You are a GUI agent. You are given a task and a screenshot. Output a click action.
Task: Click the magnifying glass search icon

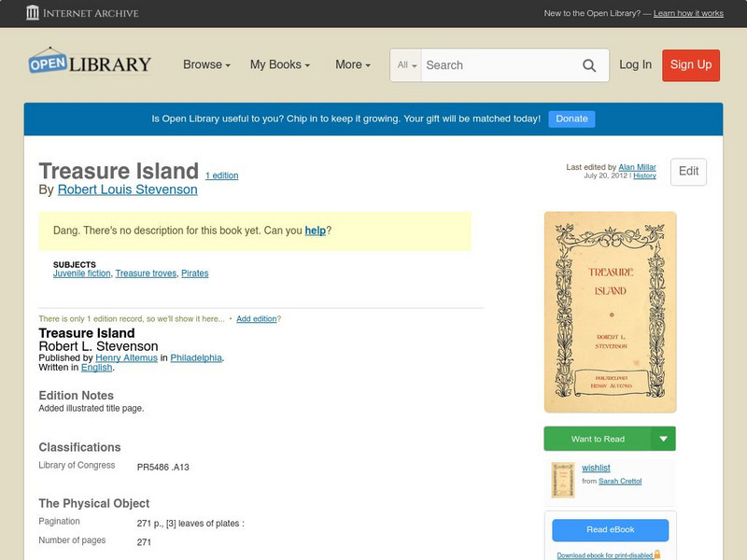point(589,65)
